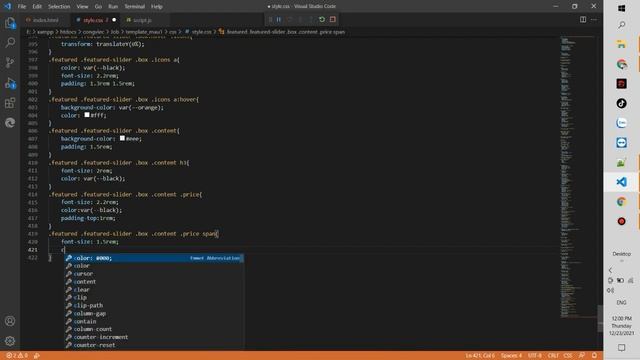Open the Edit menu
Image resolution: width=640 pixels, height=360 pixels.
click(x=37, y=7)
